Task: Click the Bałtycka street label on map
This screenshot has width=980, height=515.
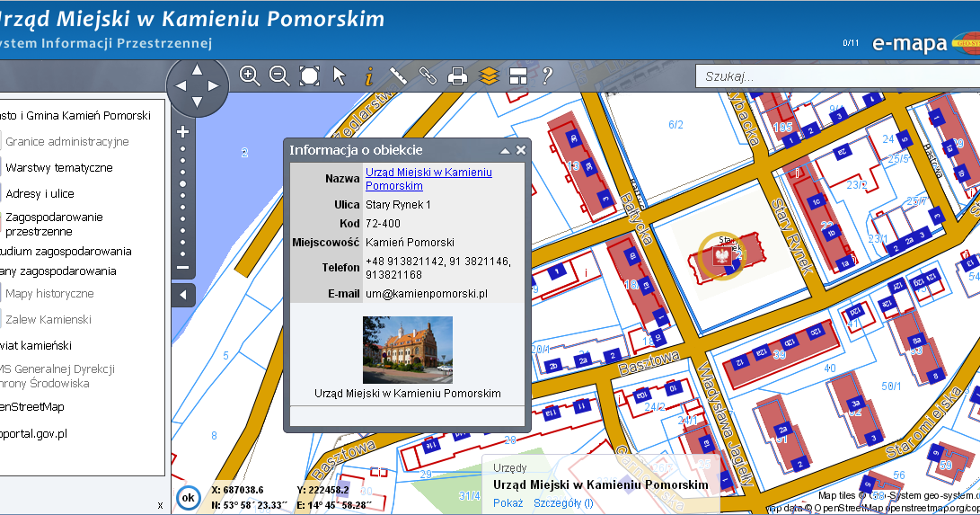Action: click(x=636, y=218)
